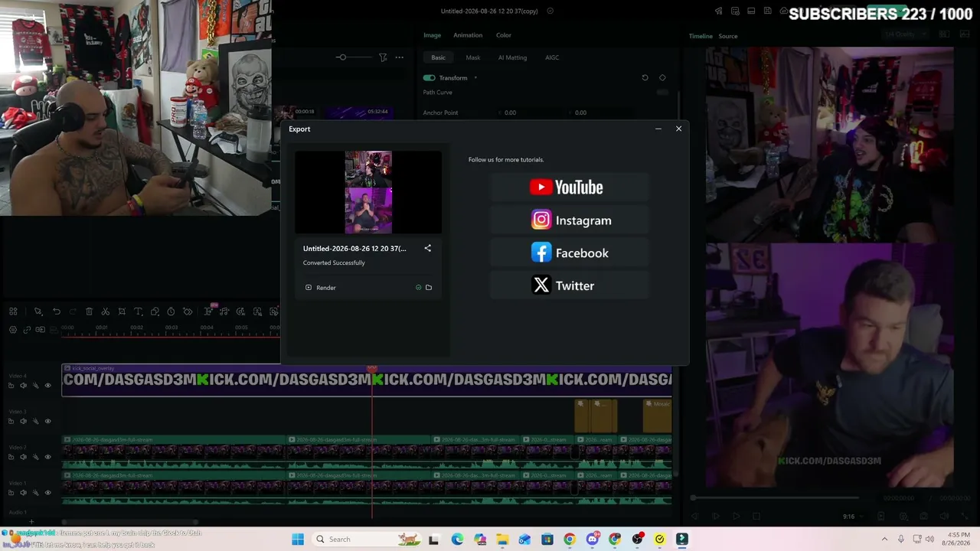Select the Mask sub-tab
The width and height of the screenshot is (980, 551).
(473, 57)
